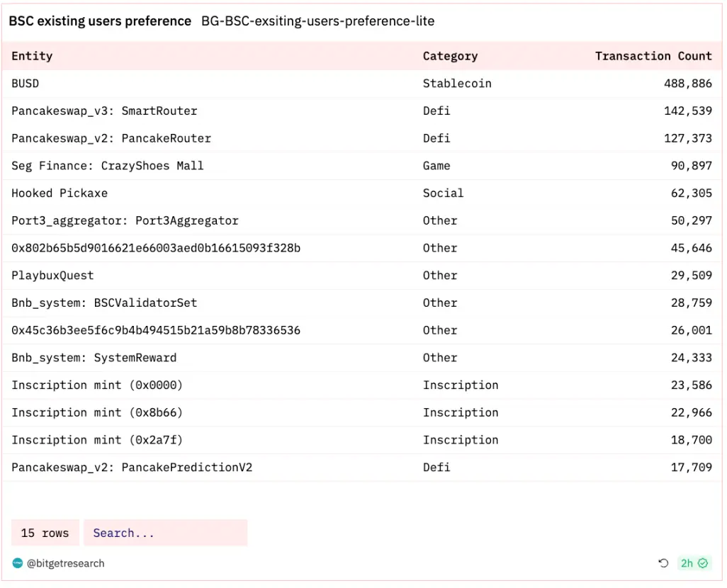Click the BG-BSC-exsiting-users-preference-lite query name
727x588 pixels.
pyautogui.click(x=317, y=21)
